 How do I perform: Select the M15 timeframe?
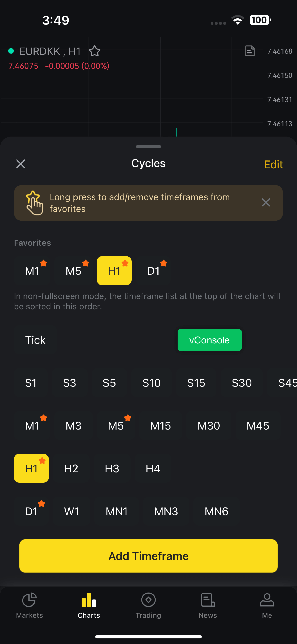coord(160,425)
